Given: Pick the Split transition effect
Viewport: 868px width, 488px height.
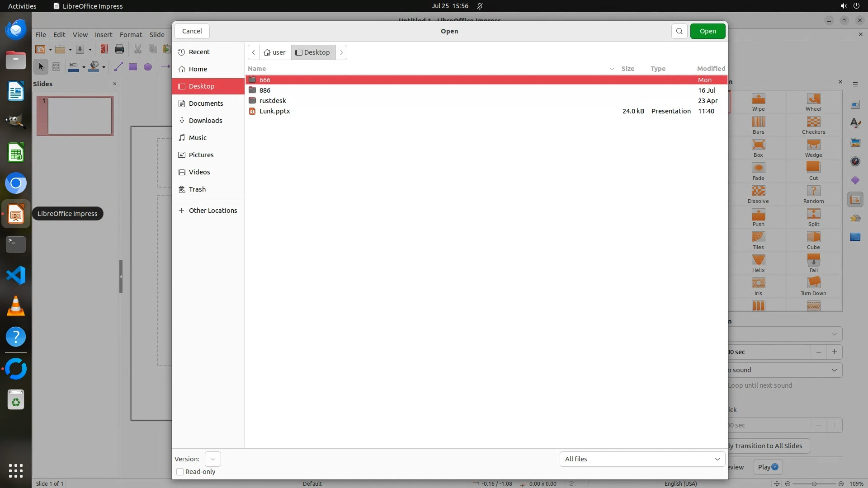Looking at the screenshot, I should point(813,215).
